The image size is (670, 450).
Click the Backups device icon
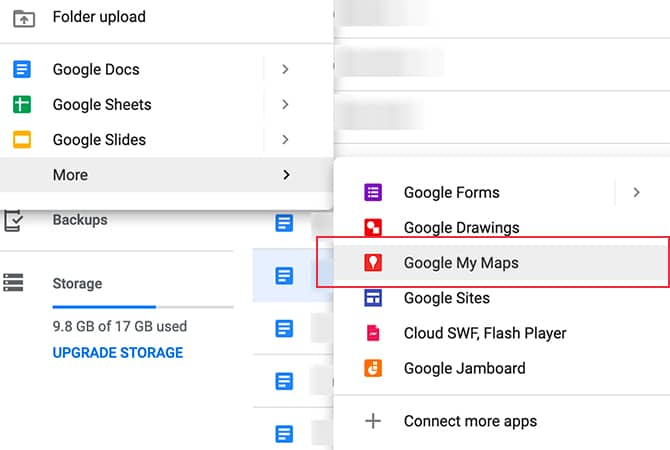point(13,221)
